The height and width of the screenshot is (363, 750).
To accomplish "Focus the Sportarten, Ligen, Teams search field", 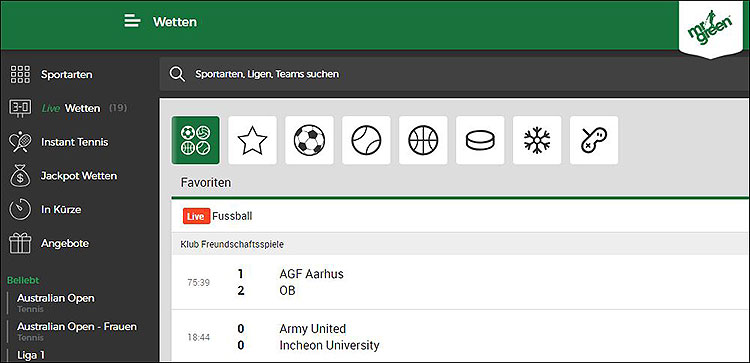I will point(454,74).
